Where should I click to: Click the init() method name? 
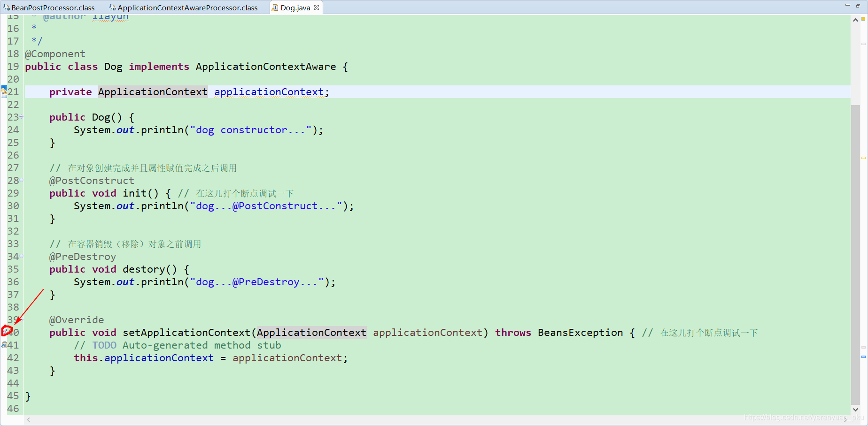point(135,193)
